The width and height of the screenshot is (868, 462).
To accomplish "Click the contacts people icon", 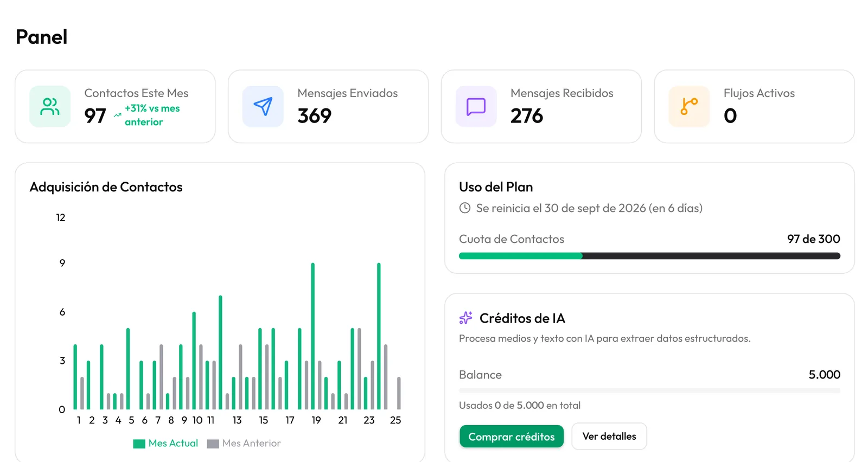I will pos(50,106).
